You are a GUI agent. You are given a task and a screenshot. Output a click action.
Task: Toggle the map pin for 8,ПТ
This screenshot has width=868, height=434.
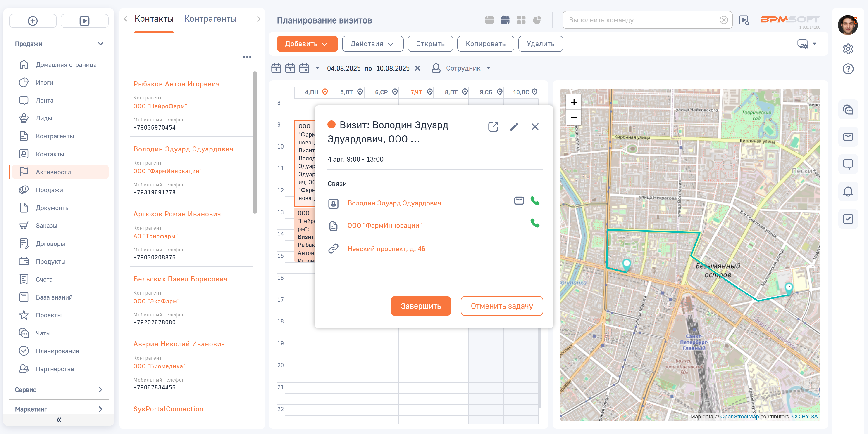click(465, 92)
